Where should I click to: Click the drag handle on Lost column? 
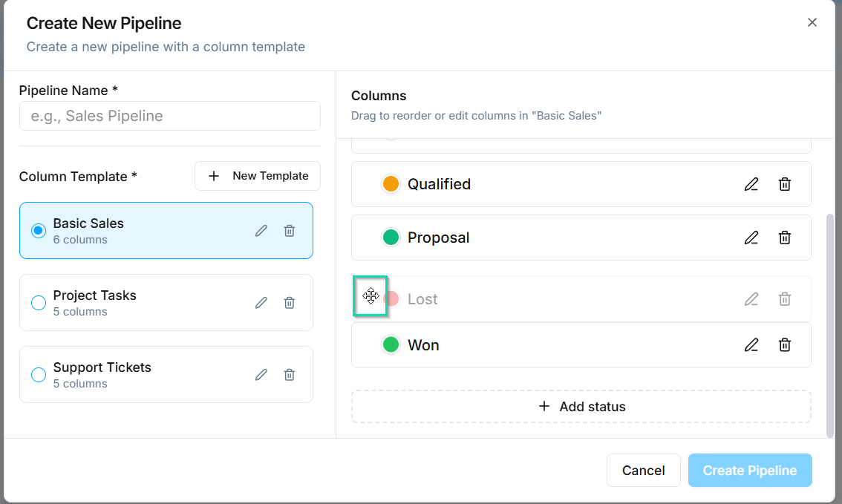tap(371, 297)
